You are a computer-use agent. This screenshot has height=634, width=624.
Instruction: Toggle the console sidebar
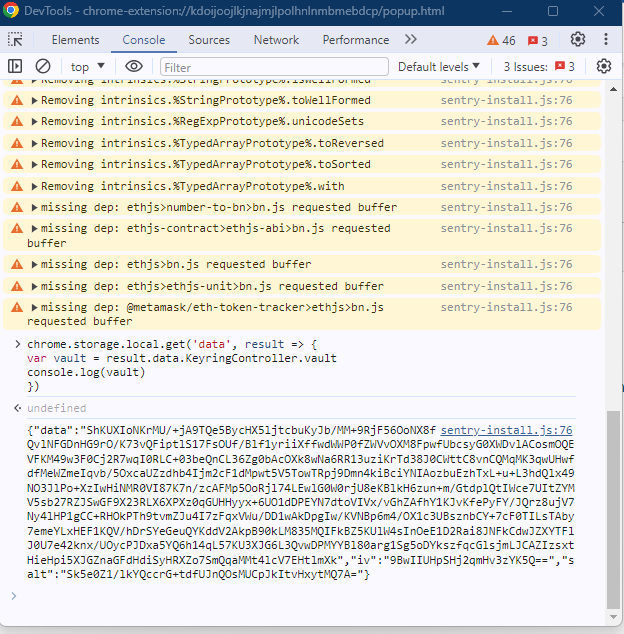15,66
